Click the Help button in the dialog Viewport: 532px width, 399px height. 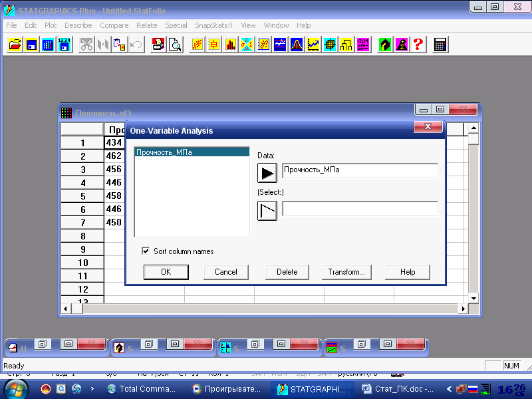pos(408,272)
